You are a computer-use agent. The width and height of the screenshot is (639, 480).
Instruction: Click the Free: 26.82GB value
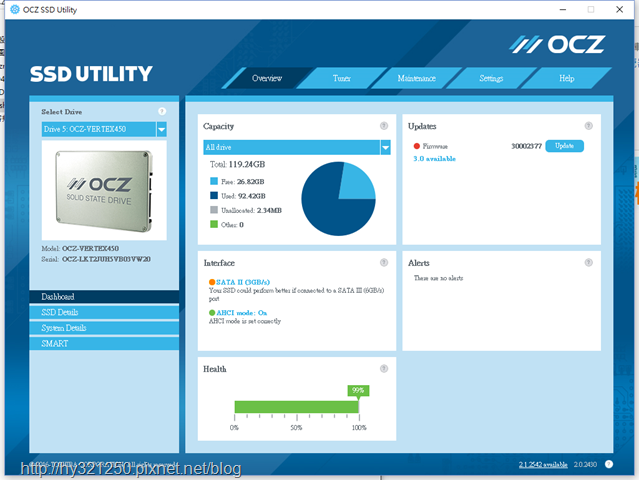[251, 181]
